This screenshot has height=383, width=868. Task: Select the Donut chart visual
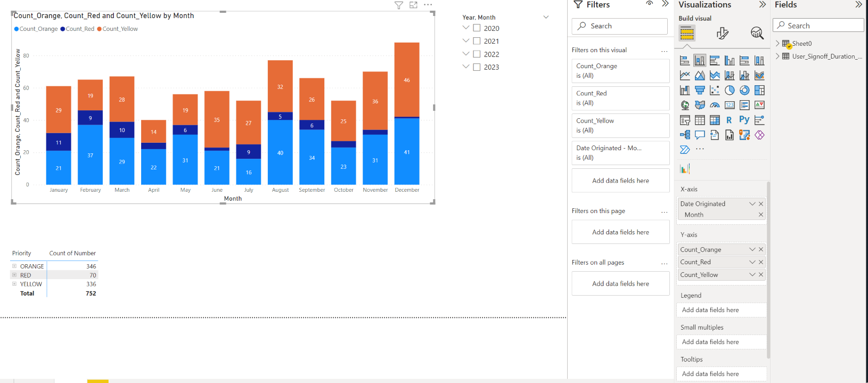click(744, 90)
